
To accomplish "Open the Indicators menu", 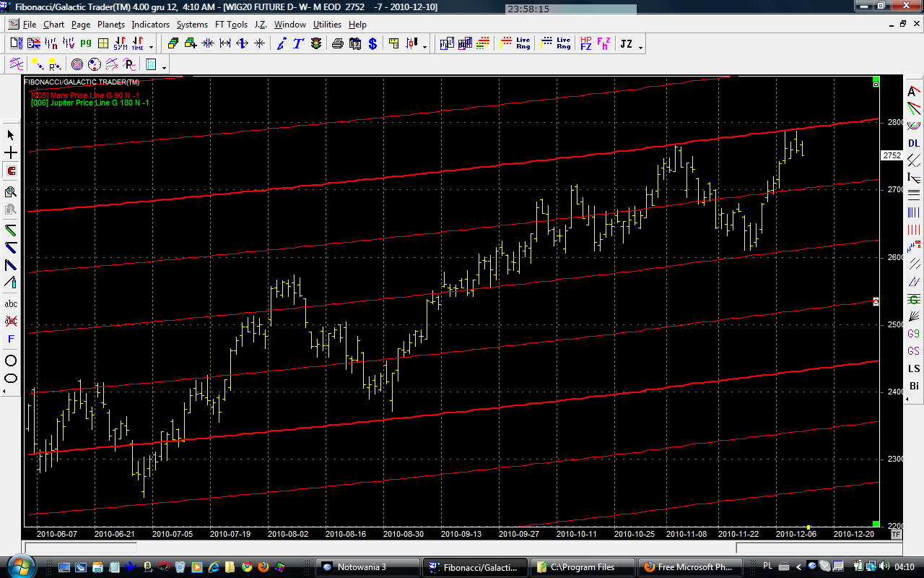I will [150, 25].
